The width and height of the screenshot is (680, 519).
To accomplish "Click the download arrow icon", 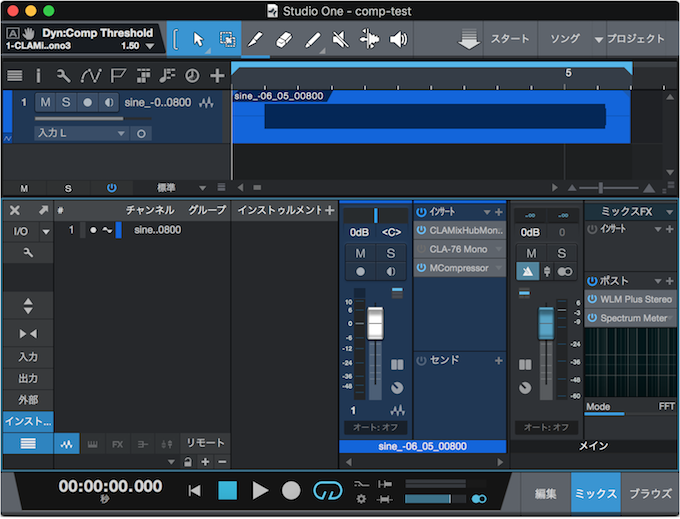I will (469, 39).
